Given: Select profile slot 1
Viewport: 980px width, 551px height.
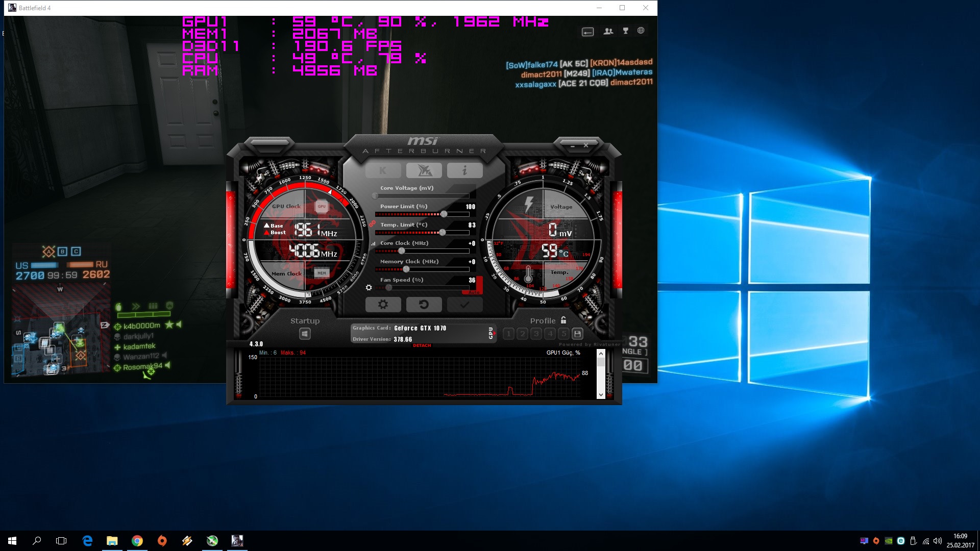Looking at the screenshot, I should (508, 334).
